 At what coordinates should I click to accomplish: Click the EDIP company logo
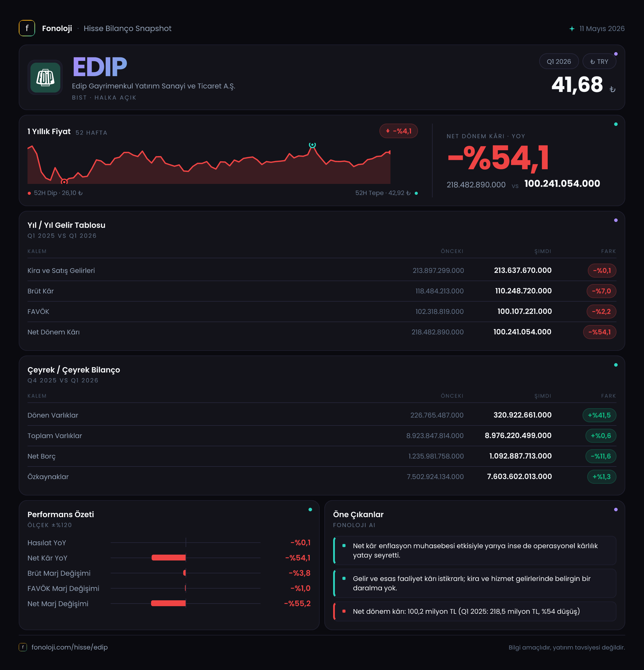click(x=45, y=78)
